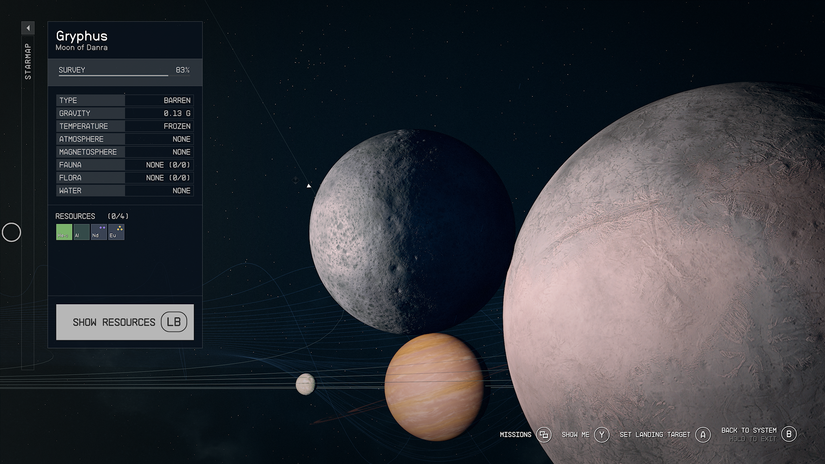The width and height of the screenshot is (825, 464).
Task: Click the Y button for Show Me
Action: [601, 435]
